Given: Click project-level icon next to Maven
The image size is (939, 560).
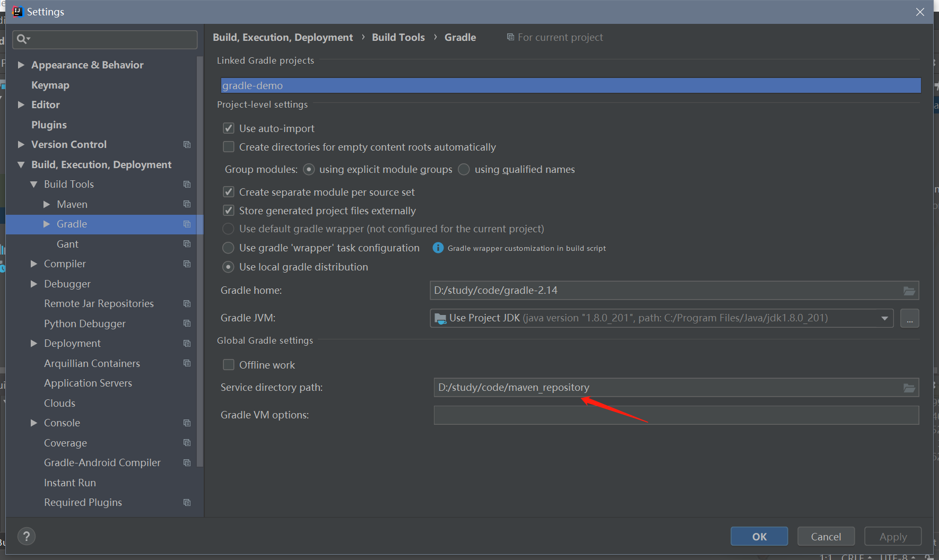Looking at the screenshot, I should pos(187,204).
